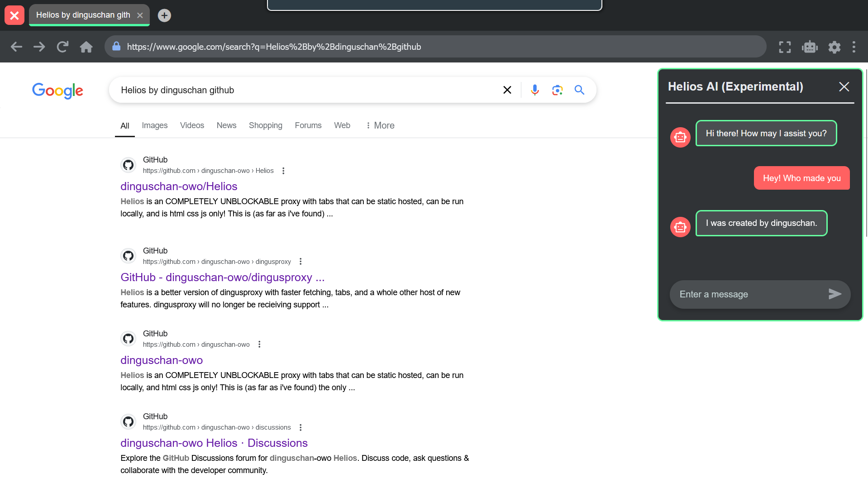Select the Google Lens camera icon
The image size is (868, 488).
tap(557, 90)
